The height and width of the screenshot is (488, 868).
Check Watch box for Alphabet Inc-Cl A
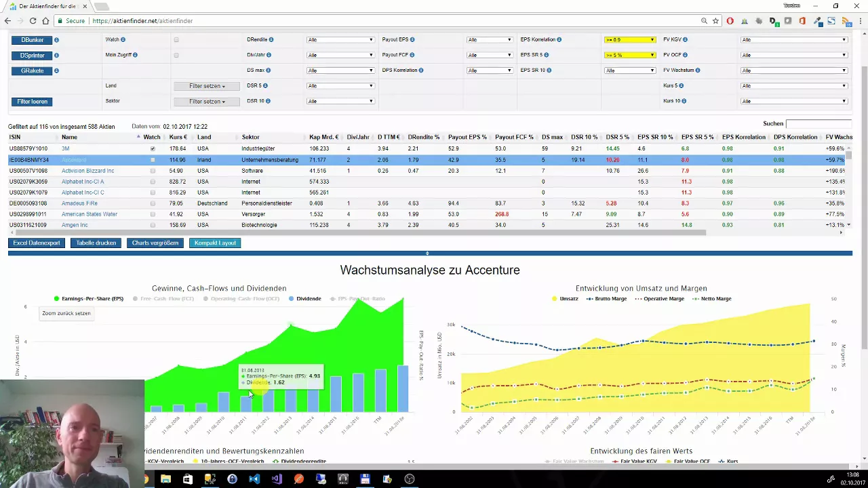153,182
